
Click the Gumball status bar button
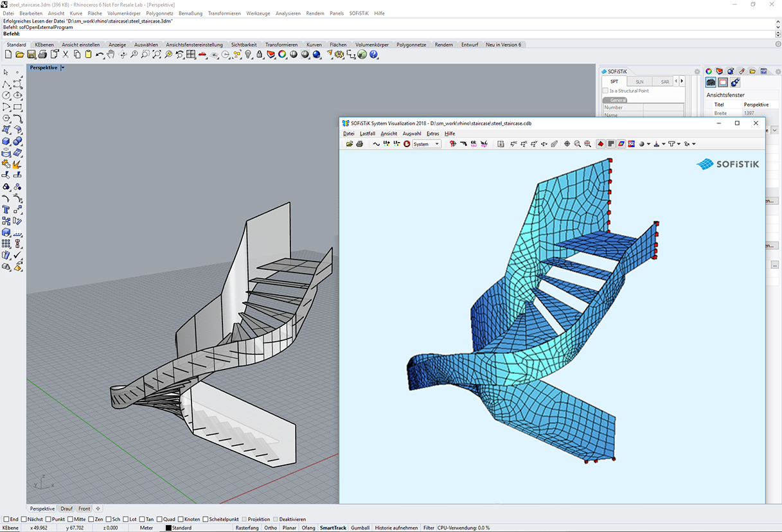click(x=360, y=528)
